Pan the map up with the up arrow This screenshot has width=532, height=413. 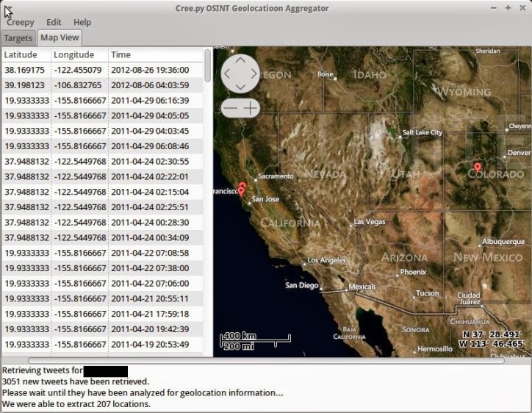(x=240, y=60)
